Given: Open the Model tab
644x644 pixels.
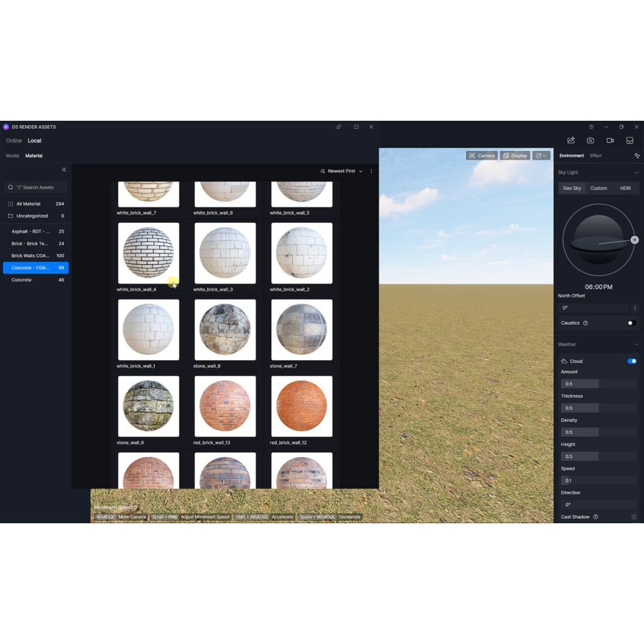Looking at the screenshot, I should 13,156.
